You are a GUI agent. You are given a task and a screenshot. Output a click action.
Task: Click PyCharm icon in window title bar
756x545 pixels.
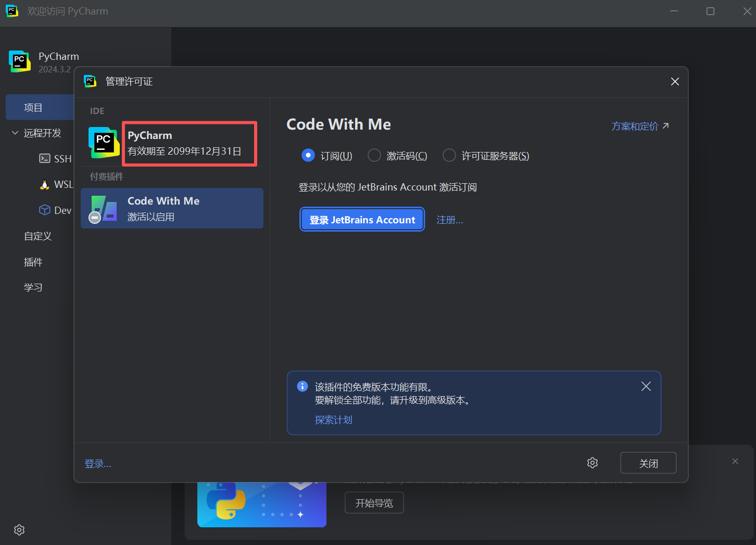pos(11,11)
